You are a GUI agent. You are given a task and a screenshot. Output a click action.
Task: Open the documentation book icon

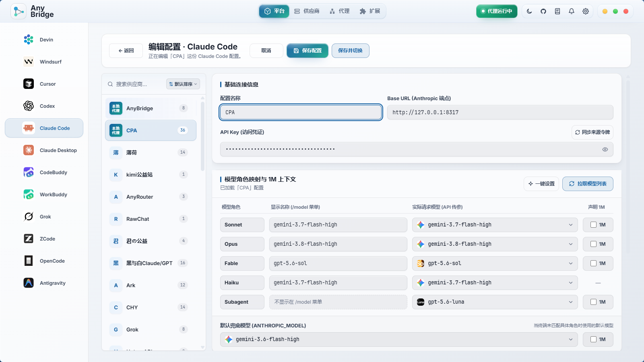(x=557, y=11)
